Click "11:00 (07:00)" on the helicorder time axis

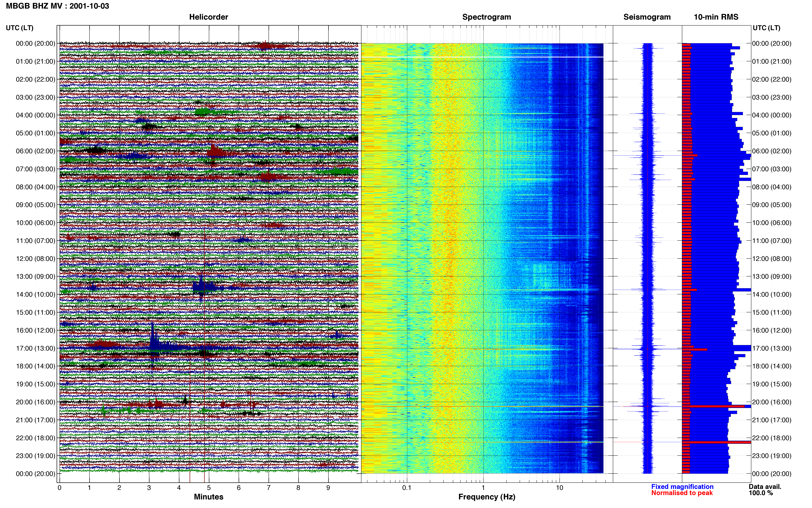coord(35,241)
